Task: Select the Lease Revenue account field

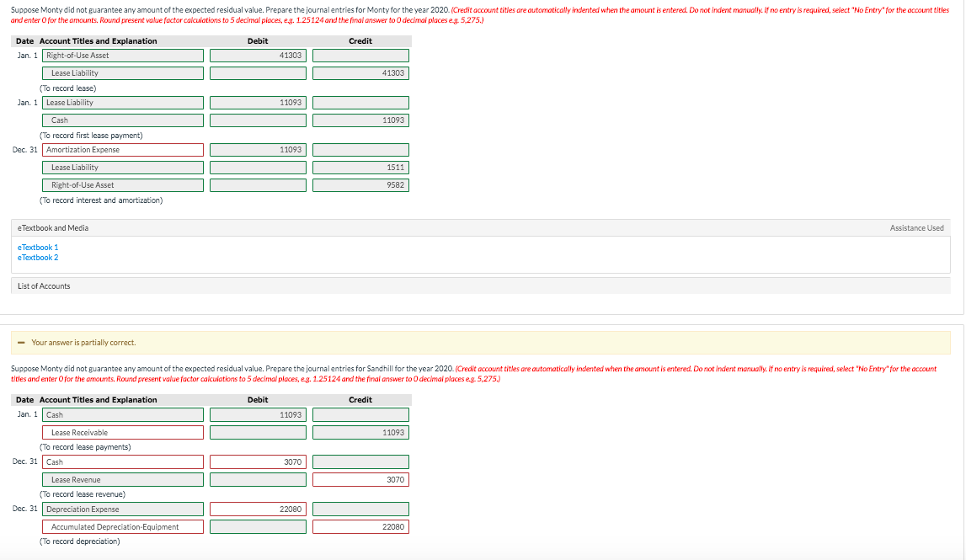Action: [x=123, y=480]
